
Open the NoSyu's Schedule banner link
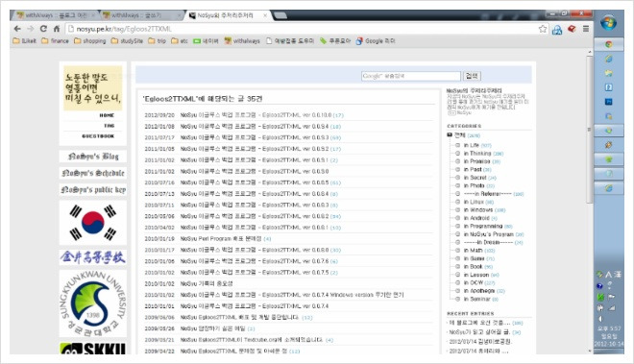pyautogui.click(x=93, y=173)
